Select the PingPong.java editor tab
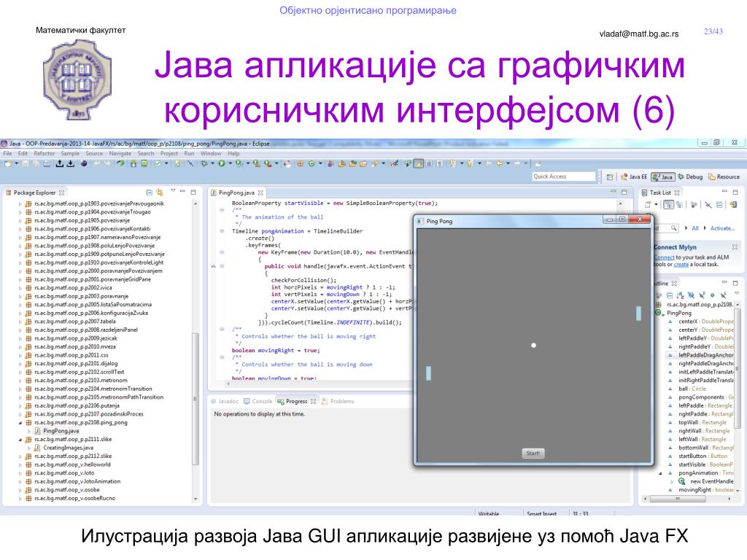 coord(237,192)
